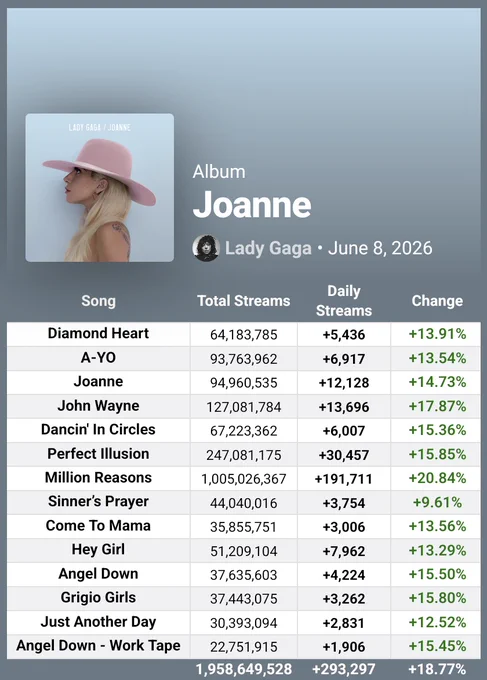
Task: Click the Lady Gaga artist avatar icon
Action: tap(206, 248)
